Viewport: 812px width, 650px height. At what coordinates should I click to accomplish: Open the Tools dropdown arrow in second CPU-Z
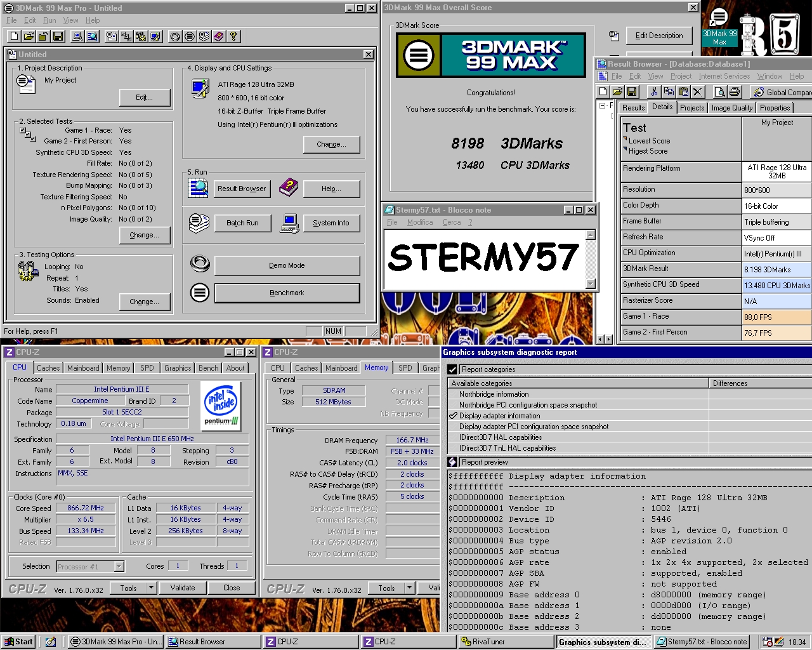[410, 588]
